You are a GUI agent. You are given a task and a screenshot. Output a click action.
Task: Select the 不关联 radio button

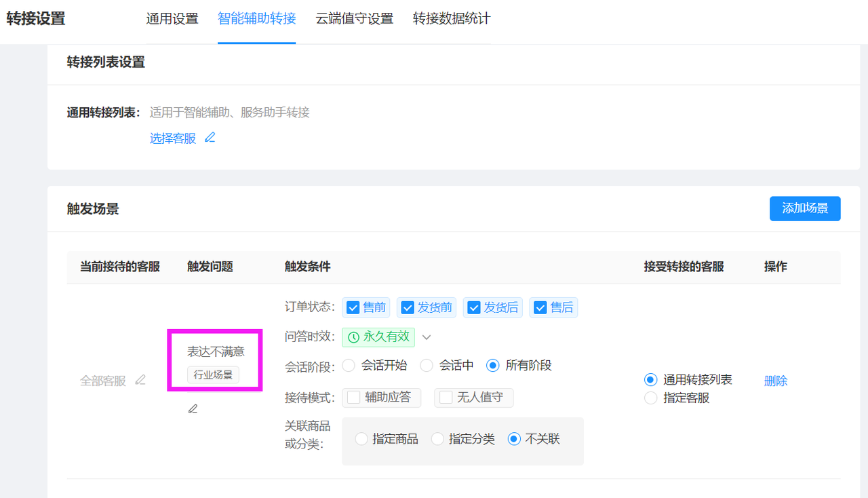(514, 439)
